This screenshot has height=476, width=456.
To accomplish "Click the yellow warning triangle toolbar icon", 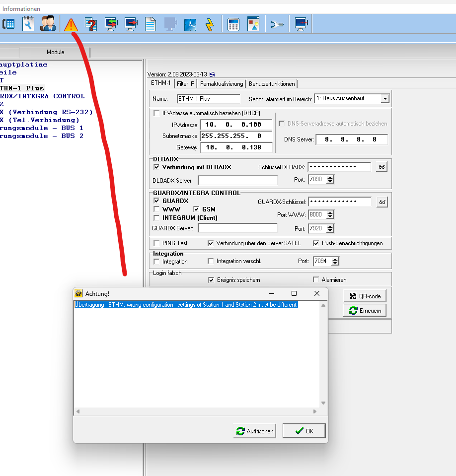I will (x=71, y=24).
